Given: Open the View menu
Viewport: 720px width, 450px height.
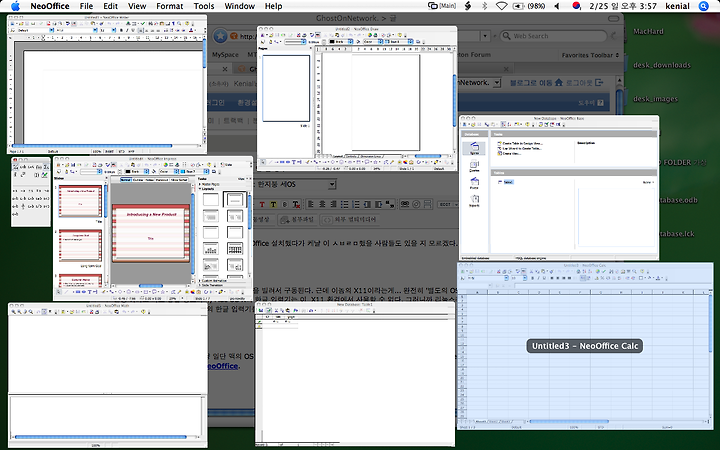Looking at the screenshot, I should [x=137, y=6].
